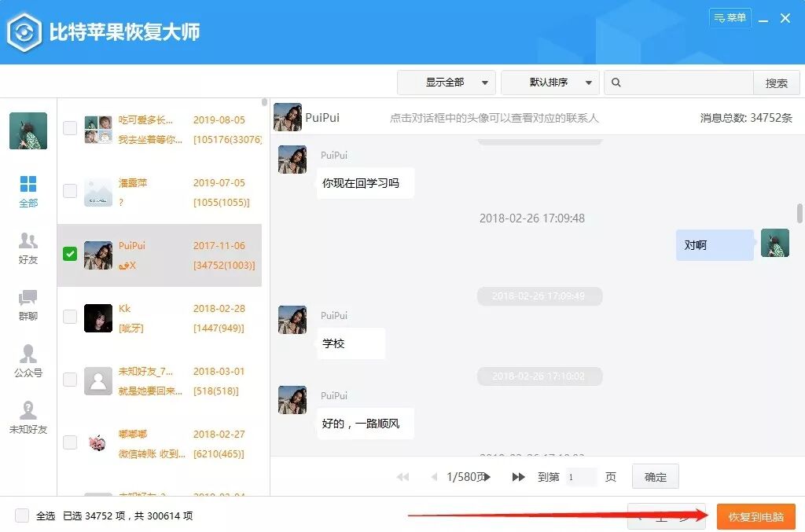Click the PuiPui avatar in contact list

pyautogui.click(x=98, y=255)
